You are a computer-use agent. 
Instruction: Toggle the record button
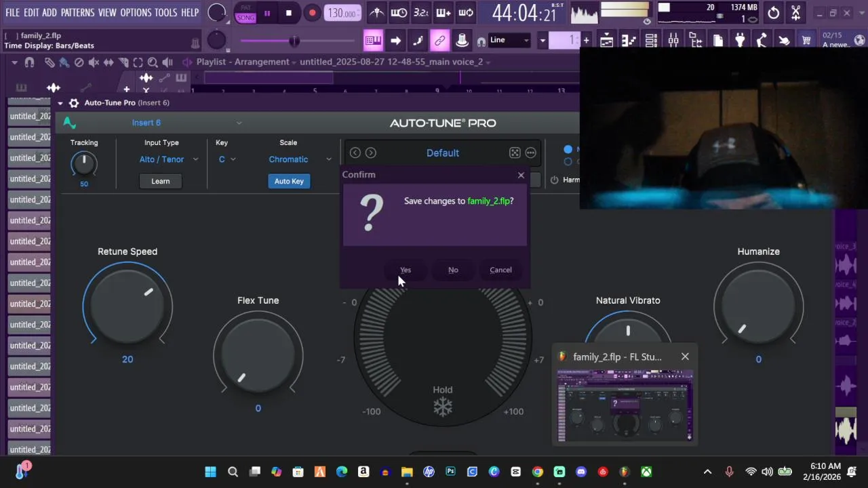[x=312, y=13]
